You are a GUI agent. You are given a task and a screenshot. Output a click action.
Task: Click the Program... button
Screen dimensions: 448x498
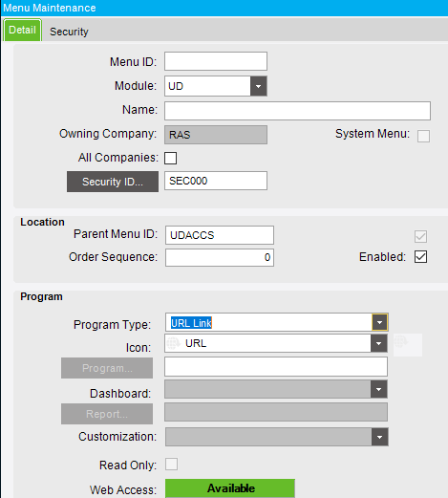pos(107,368)
